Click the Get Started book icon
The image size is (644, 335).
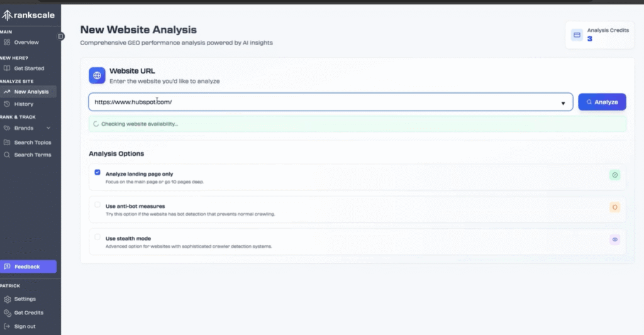(7, 69)
